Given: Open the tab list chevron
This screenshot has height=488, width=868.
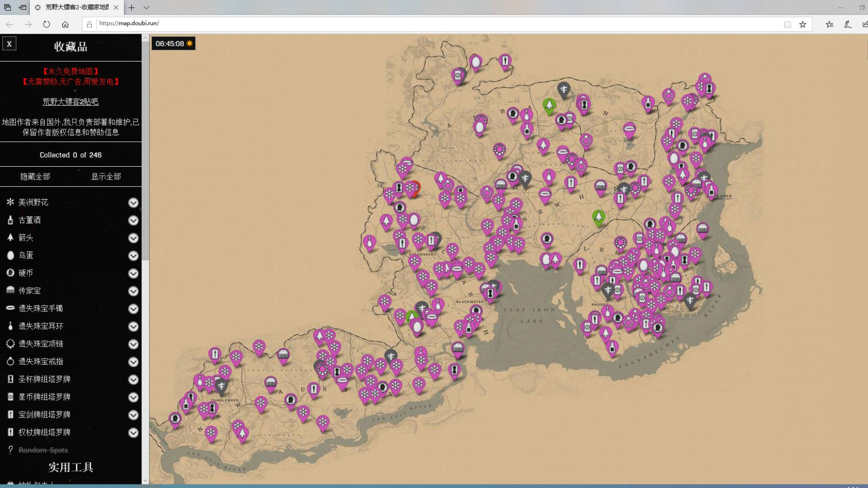Looking at the screenshot, I should pyautogui.click(x=146, y=7).
